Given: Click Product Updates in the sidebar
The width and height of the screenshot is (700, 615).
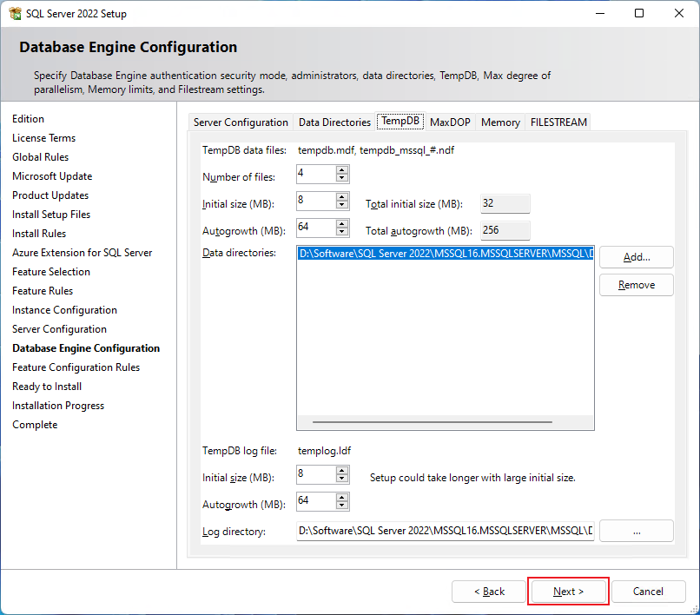Looking at the screenshot, I should pyautogui.click(x=50, y=195).
